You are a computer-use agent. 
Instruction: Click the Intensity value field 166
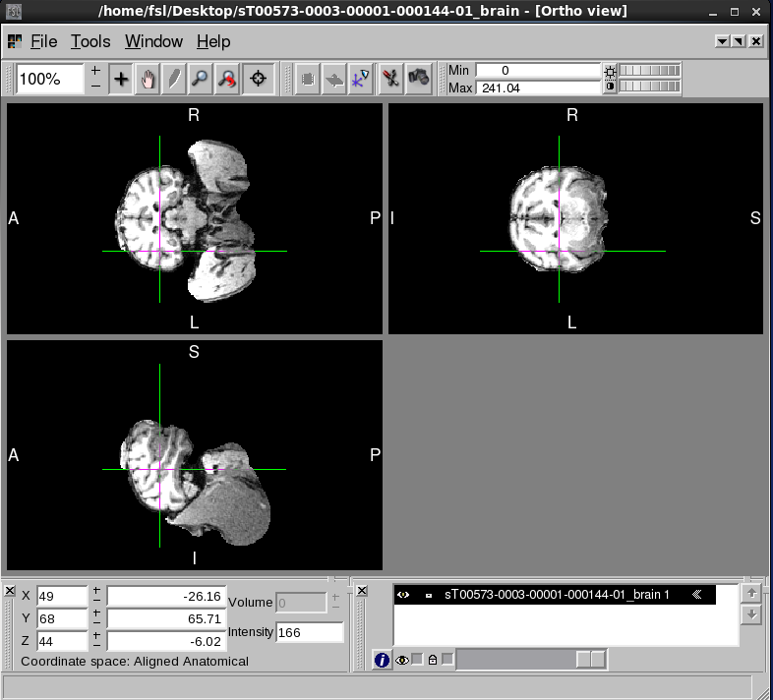click(x=310, y=632)
